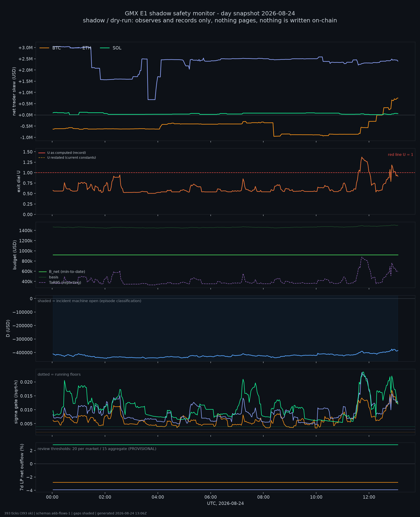Click the "review thresholds: 20 per market" note

click(x=97, y=449)
